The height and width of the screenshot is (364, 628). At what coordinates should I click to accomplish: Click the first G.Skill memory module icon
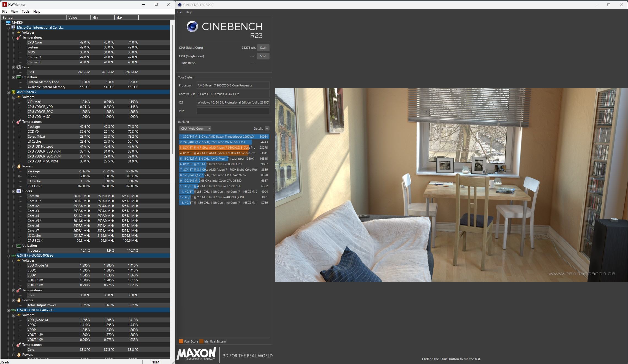[13, 256]
